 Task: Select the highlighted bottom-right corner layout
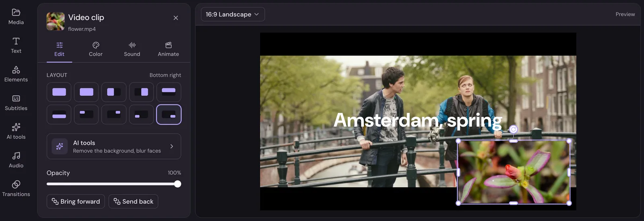(x=169, y=115)
